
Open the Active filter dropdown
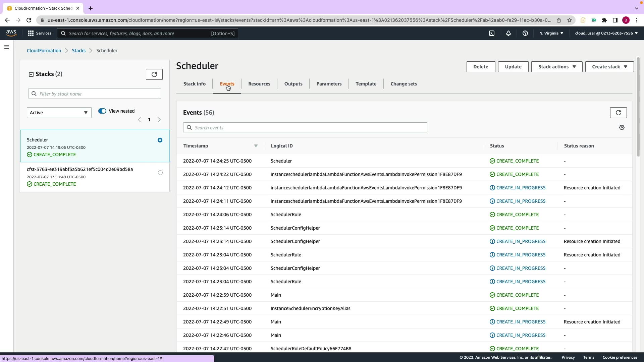pyautogui.click(x=59, y=113)
